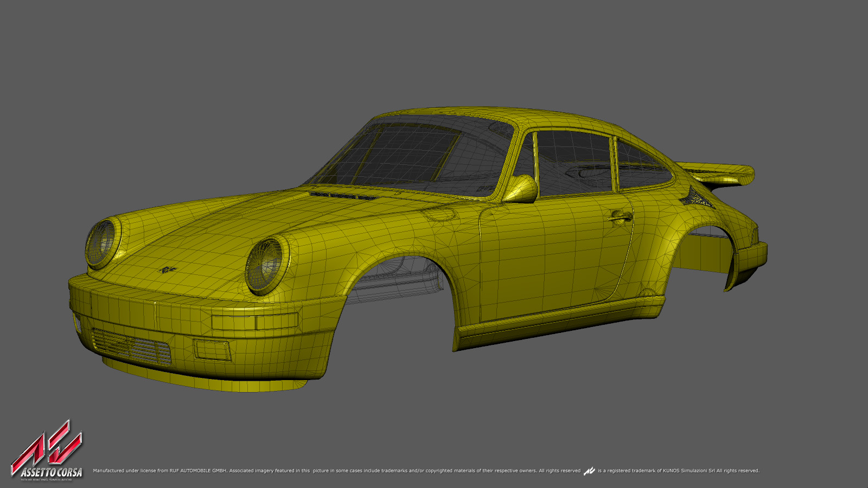
Task: Click the Assetto Corsa logo
Action: pyautogui.click(x=47, y=451)
